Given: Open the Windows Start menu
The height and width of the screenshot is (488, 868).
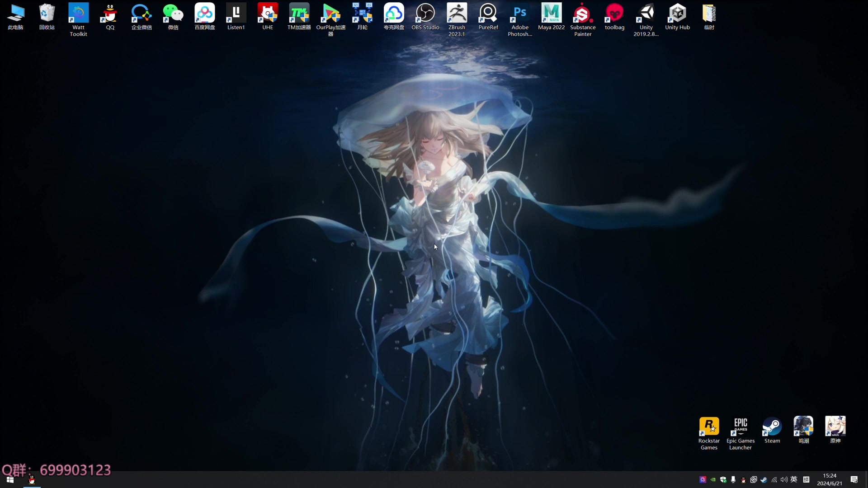Looking at the screenshot, I should click(10, 480).
